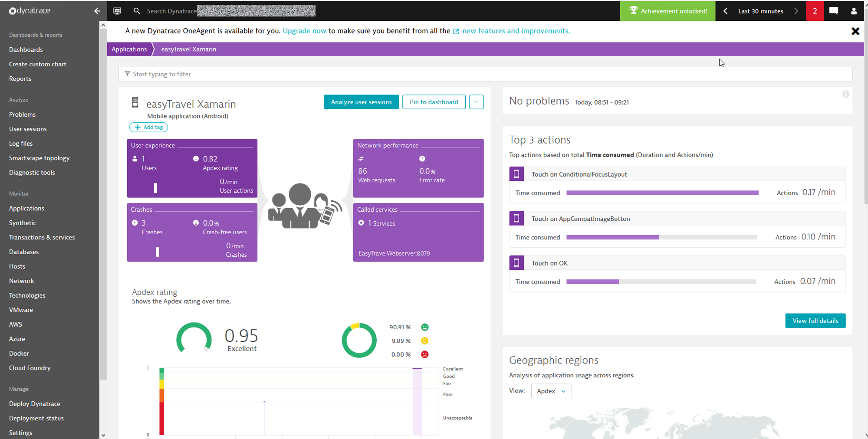Click the info icon on No problems panel

845,94
